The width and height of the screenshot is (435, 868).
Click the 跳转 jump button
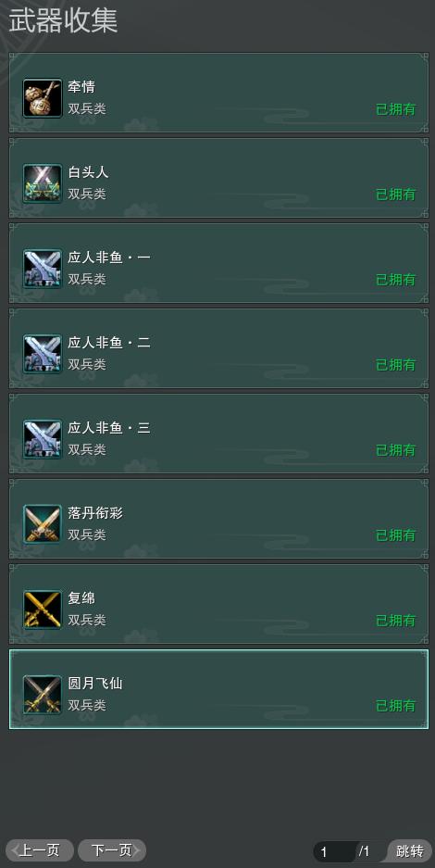[410, 850]
